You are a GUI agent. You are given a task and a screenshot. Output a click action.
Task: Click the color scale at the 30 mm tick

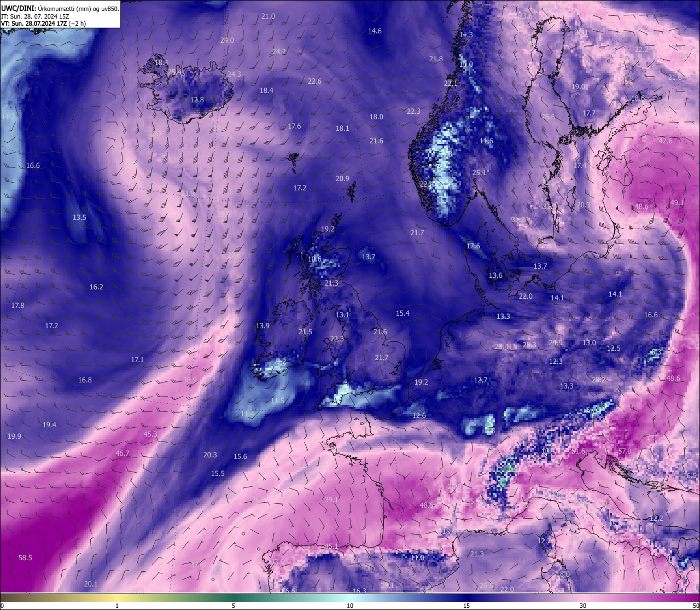[x=583, y=597]
